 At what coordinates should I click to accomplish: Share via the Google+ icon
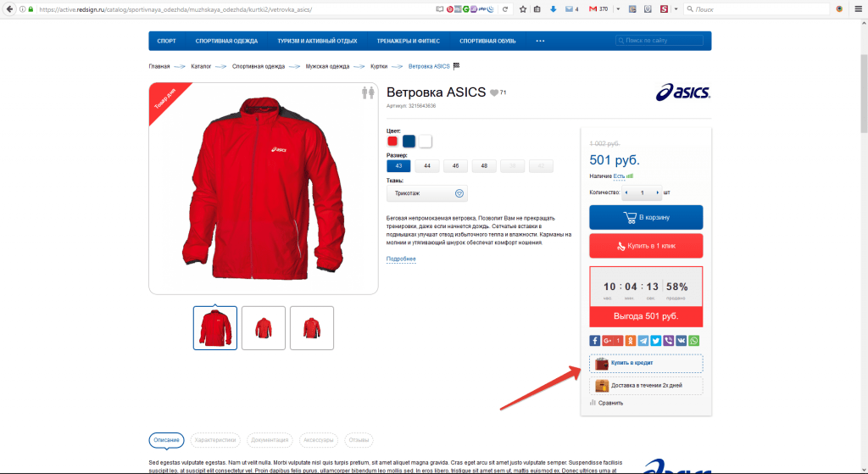[x=612, y=341]
